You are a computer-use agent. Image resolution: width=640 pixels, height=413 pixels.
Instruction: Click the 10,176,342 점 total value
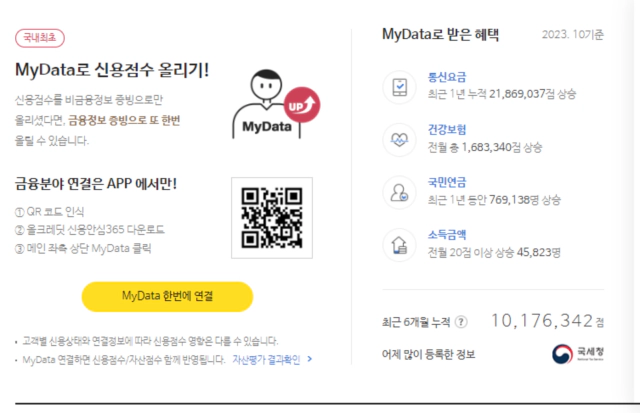click(547, 321)
